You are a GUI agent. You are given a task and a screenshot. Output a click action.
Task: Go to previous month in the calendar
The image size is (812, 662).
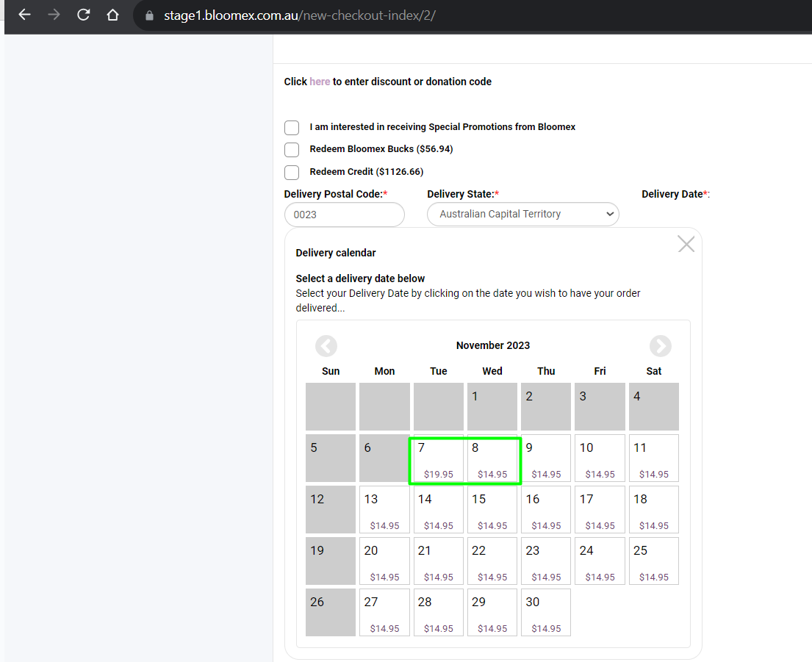pos(326,346)
